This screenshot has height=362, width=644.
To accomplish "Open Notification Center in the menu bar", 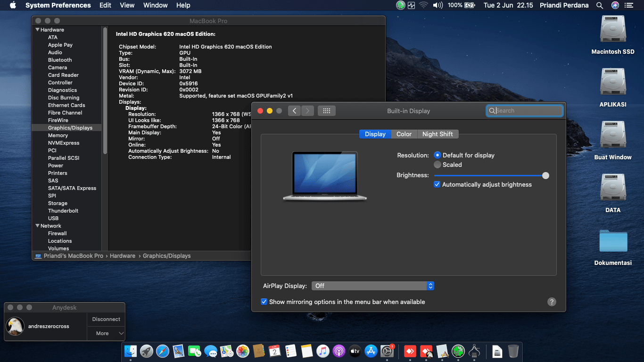I will (629, 5).
